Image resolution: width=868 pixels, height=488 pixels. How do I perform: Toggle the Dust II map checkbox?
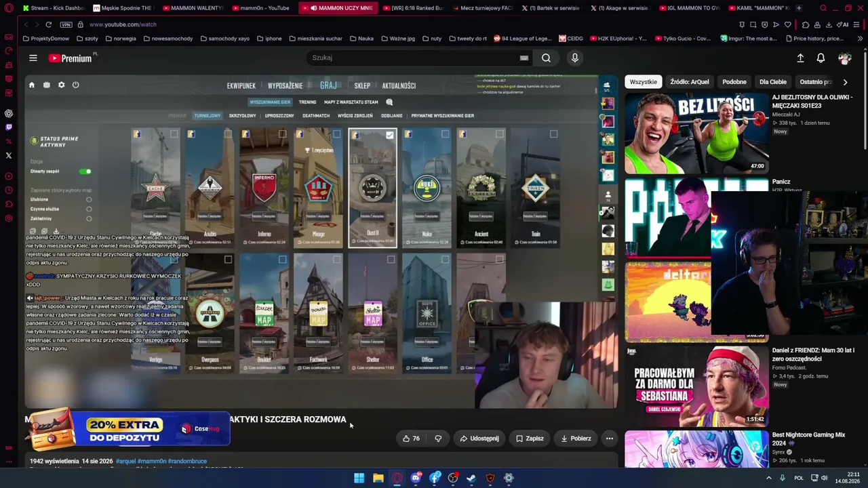(x=390, y=135)
